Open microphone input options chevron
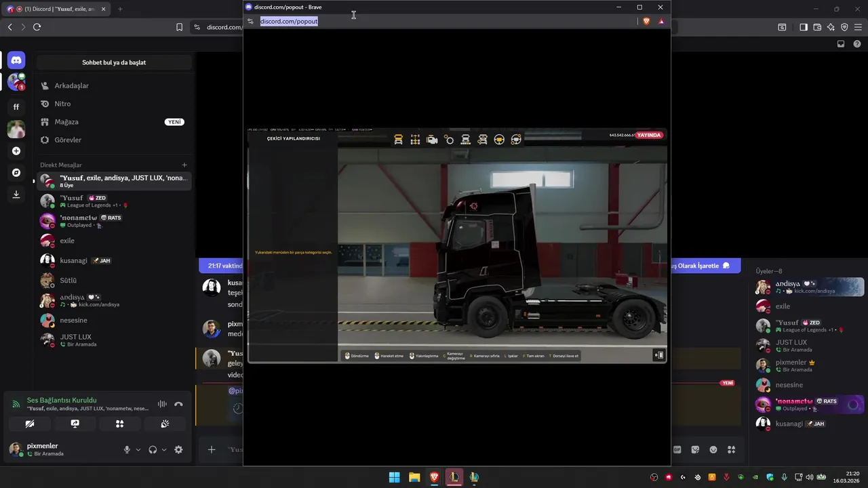 coord(138,449)
